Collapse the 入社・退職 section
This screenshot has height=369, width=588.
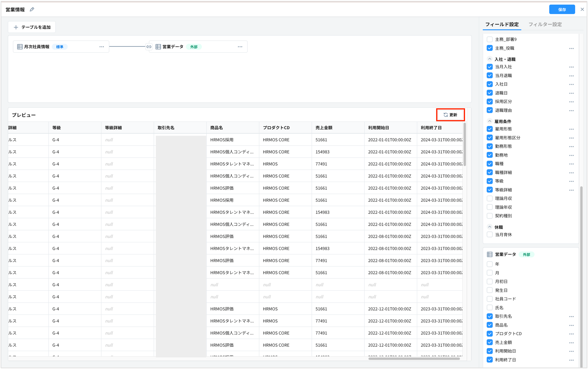tap(489, 59)
